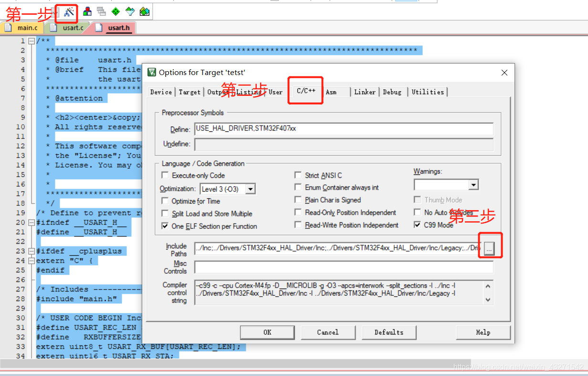Collapse comment block fold at line 1
Viewport: 588px width, 376px height.
click(31, 41)
